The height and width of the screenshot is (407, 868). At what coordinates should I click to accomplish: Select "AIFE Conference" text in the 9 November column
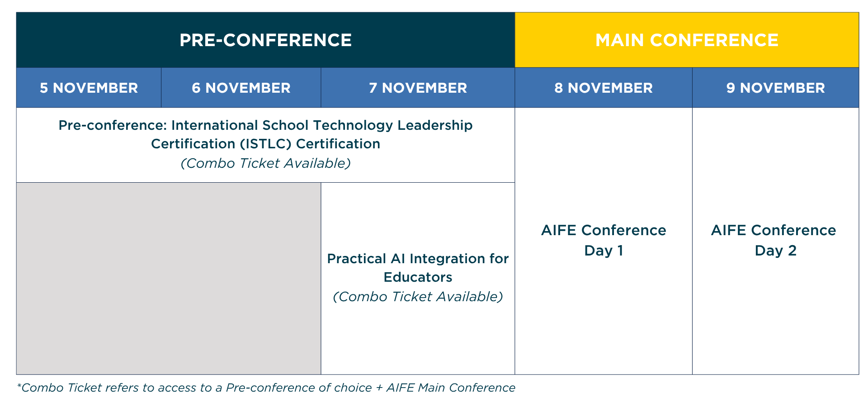click(773, 230)
